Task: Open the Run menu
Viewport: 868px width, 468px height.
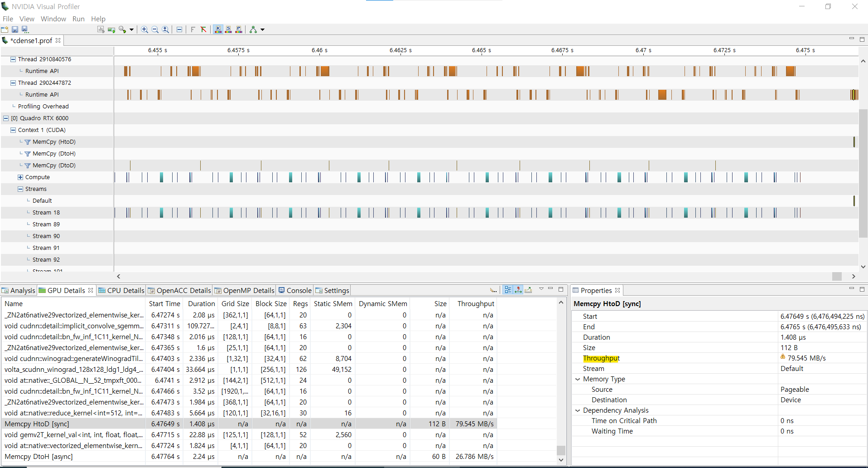Action: coord(78,19)
